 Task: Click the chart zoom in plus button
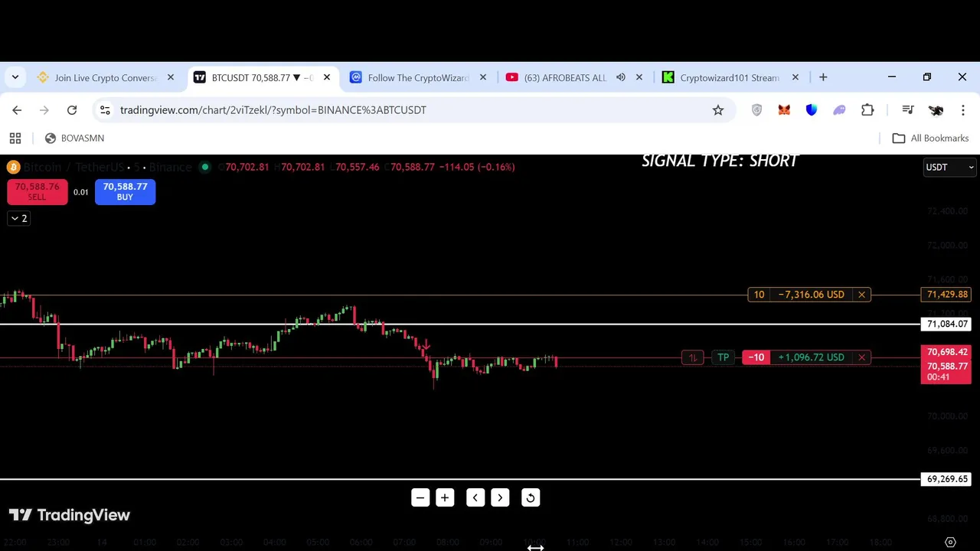click(x=445, y=498)
